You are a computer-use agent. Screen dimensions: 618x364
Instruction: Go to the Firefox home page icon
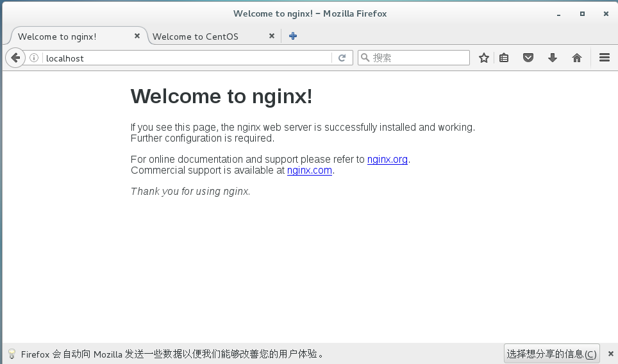[x=577, y=58]
